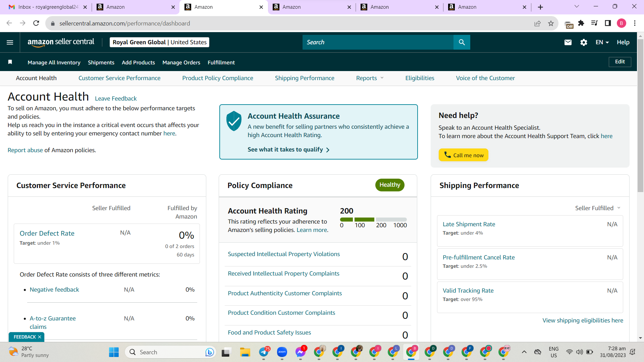
Task: Click See what it takes to qualify
Action: (288, 149)
